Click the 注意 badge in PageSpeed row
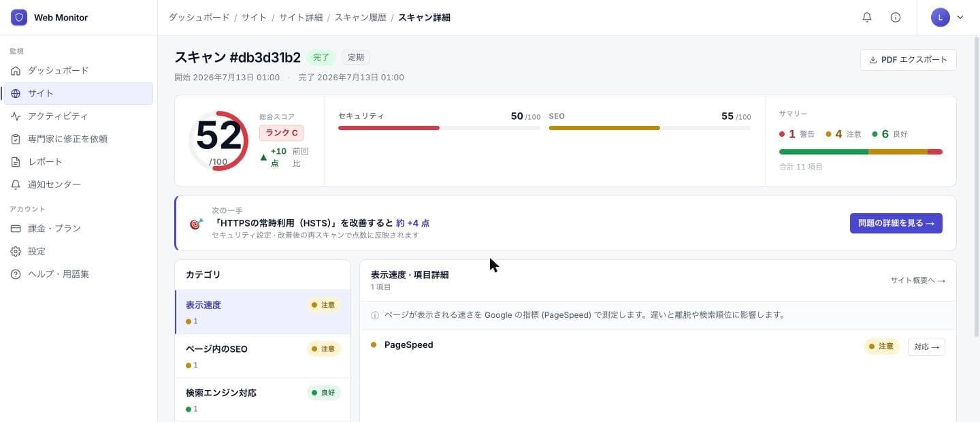 point(882,346)
